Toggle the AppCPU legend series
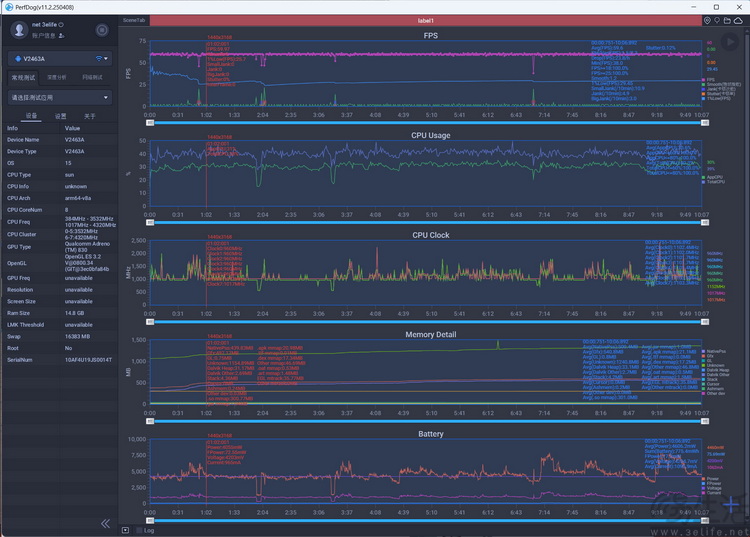Viewport: 750px width, 537px height. (x=712, y=177)
